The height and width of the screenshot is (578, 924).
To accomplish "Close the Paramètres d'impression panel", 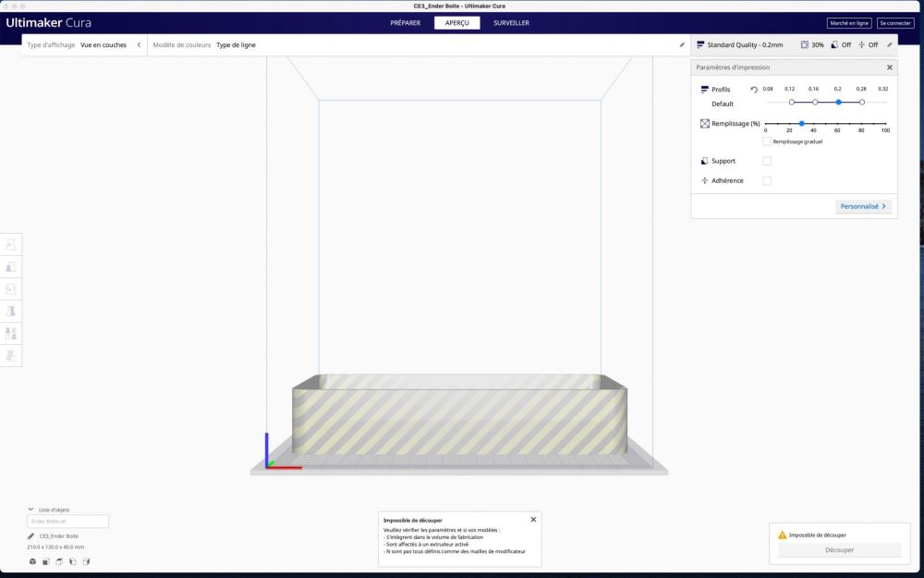I will coord(890,68).
